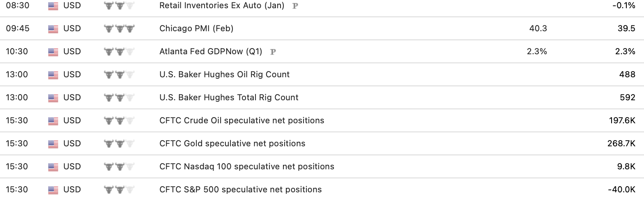Click the US flag beside Atlanta Fed GDPNow

(53, 52)
